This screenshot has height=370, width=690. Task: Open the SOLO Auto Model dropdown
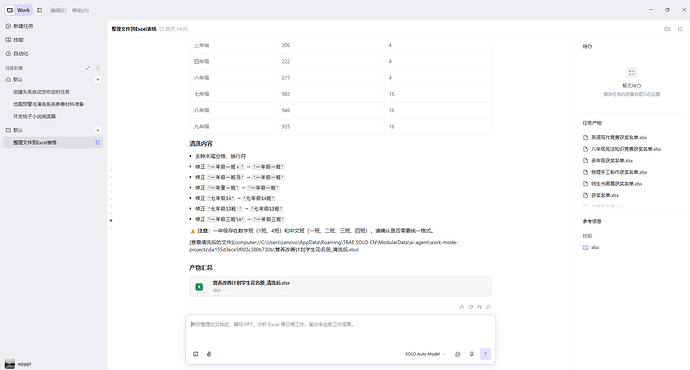[x=426, y=354]
